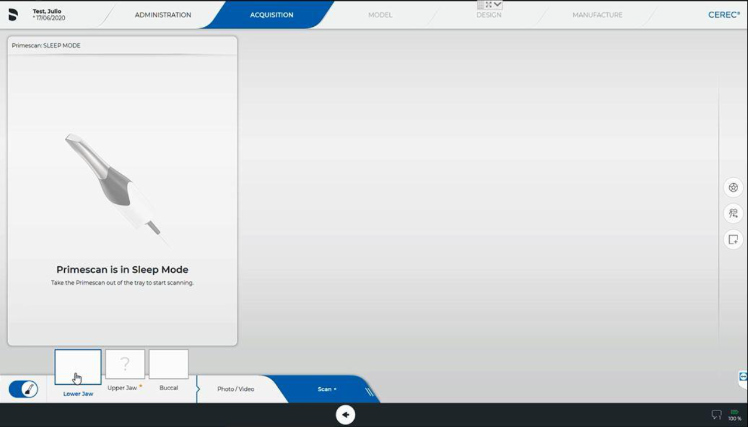This screenshot has height=427, width=748.
Task: Go to the DESIGN phase tab
Action: tap(488, 15)
